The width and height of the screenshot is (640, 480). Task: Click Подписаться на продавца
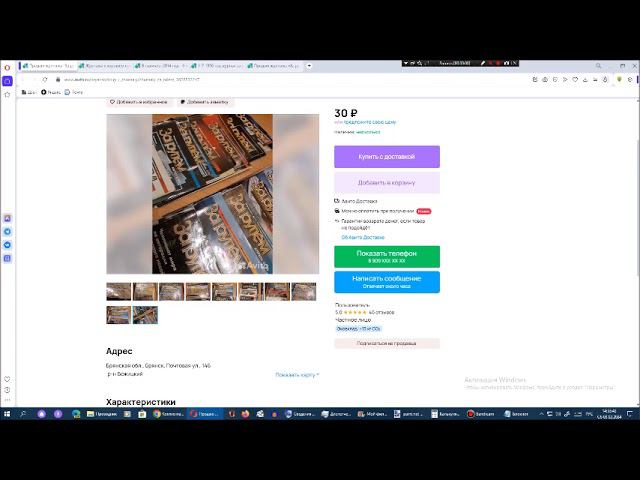point(387,343)
